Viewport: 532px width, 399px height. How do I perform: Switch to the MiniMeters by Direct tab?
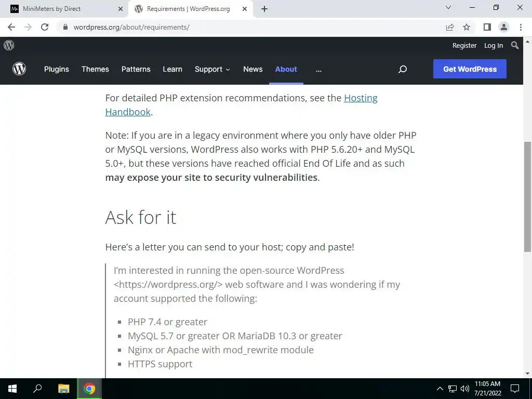point(64,9)
